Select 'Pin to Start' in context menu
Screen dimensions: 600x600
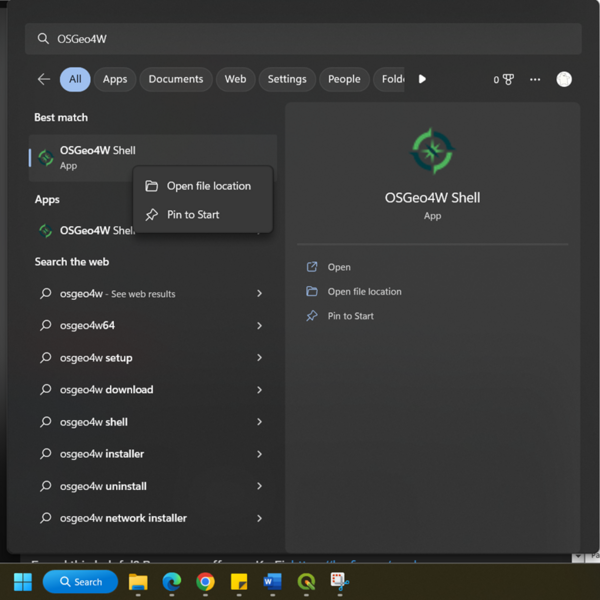point(193,215)
